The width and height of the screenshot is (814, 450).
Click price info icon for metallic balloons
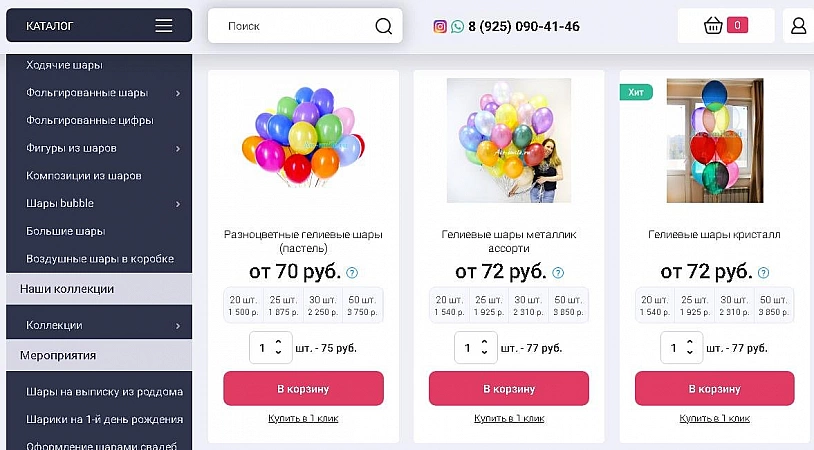(558, 272)
